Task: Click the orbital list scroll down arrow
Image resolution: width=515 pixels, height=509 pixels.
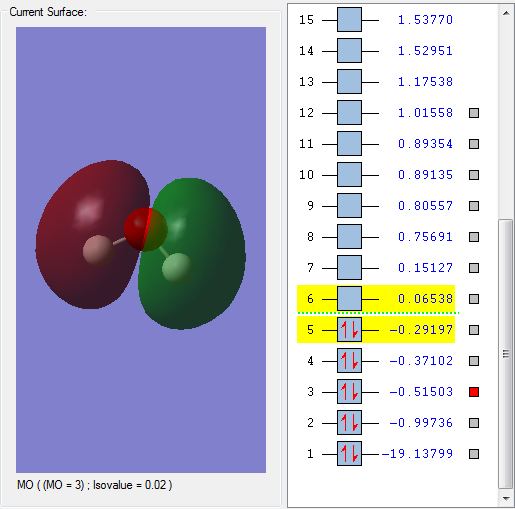Action: point(506,499)
